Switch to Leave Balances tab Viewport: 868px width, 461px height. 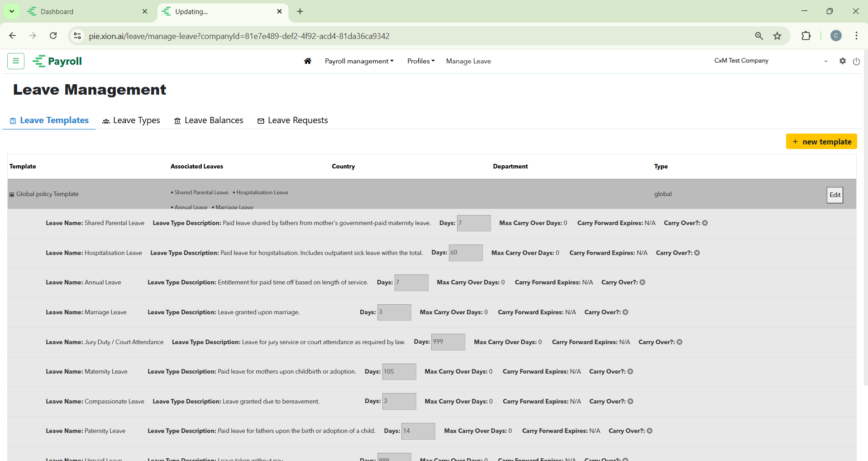[209, 120]
